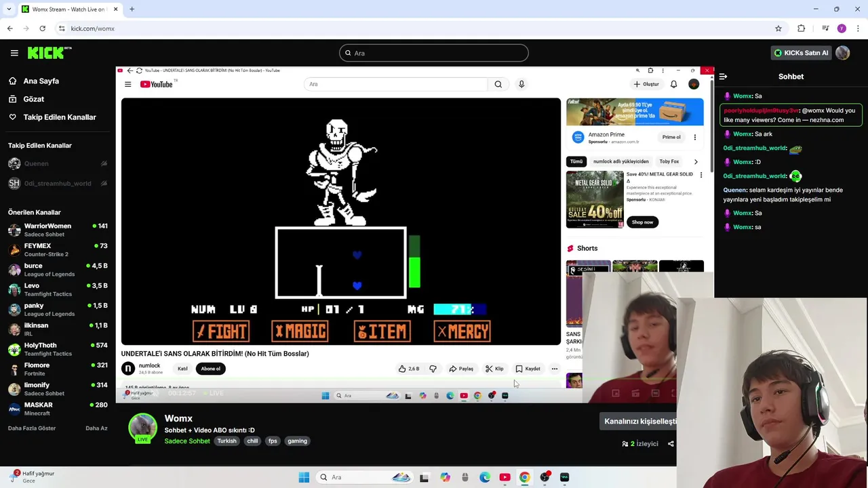Open recommended channel panky
Image resolution: width=868 pixels, height=488 pixels.
pos(58,309)
